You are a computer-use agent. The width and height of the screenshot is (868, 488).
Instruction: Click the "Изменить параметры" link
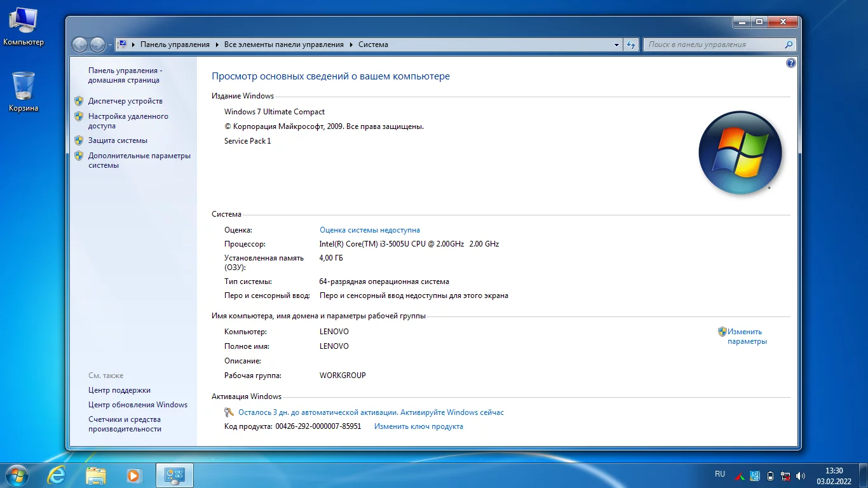(x=747, y=337)
